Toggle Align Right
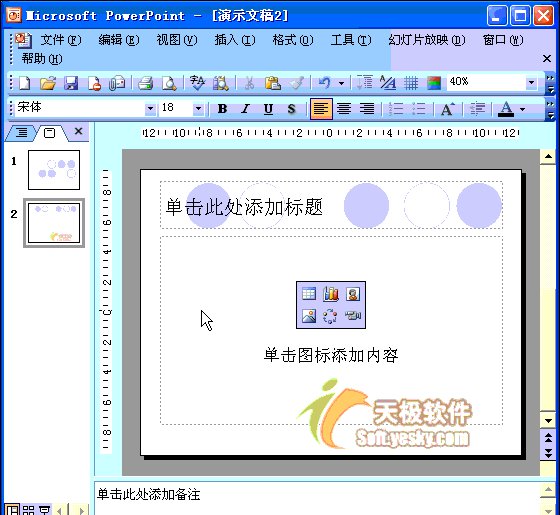Image resolution: width=560 pixels, height=515 pixels. pyautogui.click(x=367, y=109)
